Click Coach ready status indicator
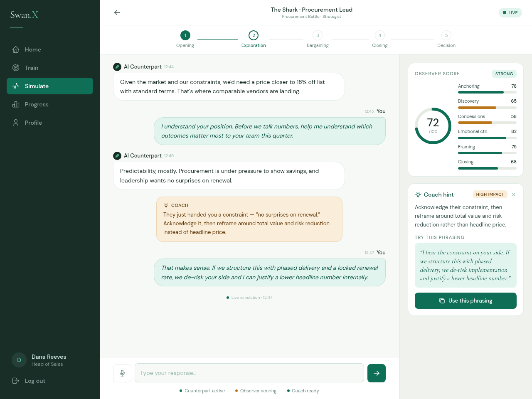 pos(303,391)
